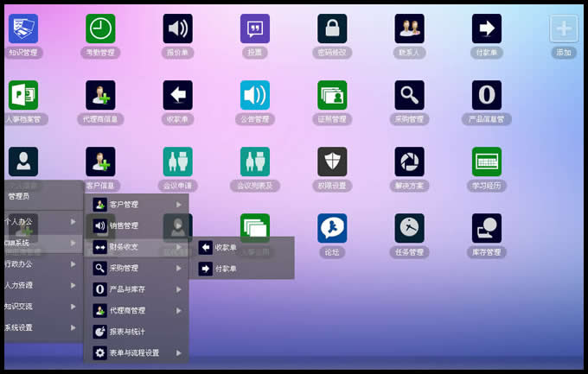Image resolution: width=588 pixels, height=374 pixels.
Task: Choose 付款单 in the 财务收支 flyout
Action: (242, 269)
